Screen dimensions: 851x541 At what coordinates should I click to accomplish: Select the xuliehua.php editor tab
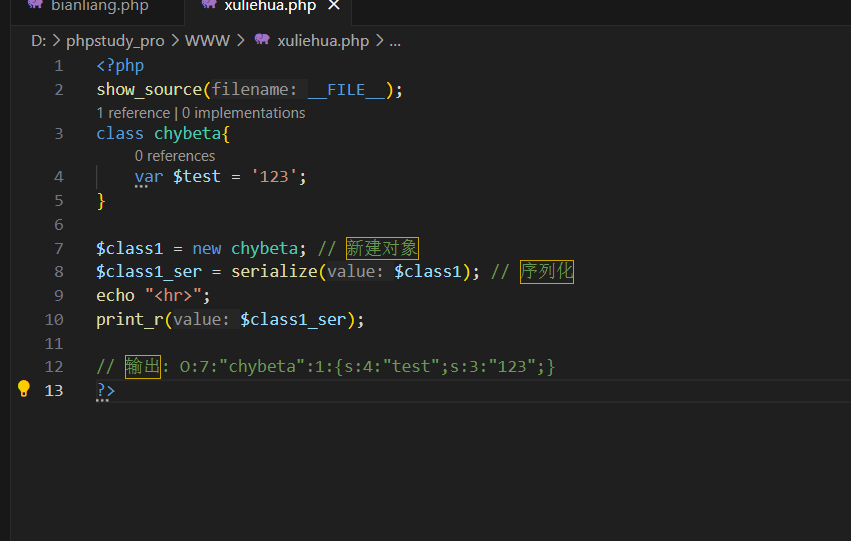tap(270, 6)
